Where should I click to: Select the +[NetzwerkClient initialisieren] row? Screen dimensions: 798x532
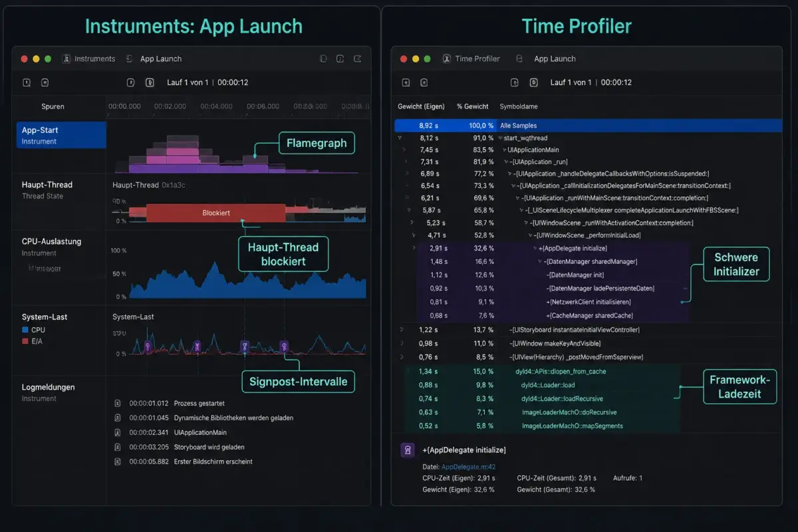(x=554, y=302)
